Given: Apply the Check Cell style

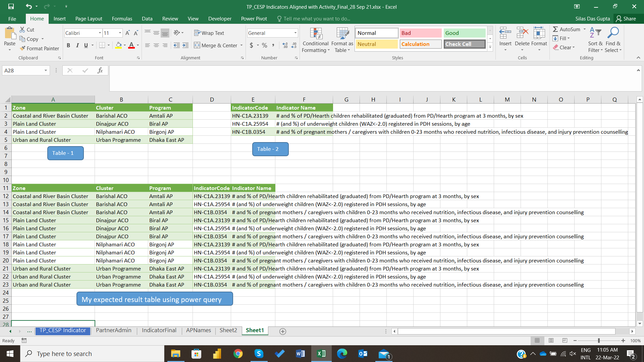Looking at the screenshot, I should click(465, 44).
